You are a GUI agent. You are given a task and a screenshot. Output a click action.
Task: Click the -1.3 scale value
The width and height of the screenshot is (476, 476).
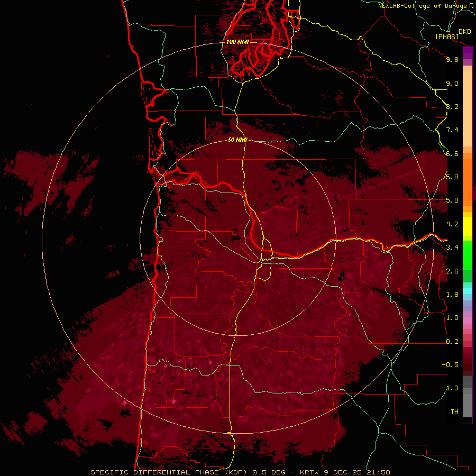click(450, 388)
